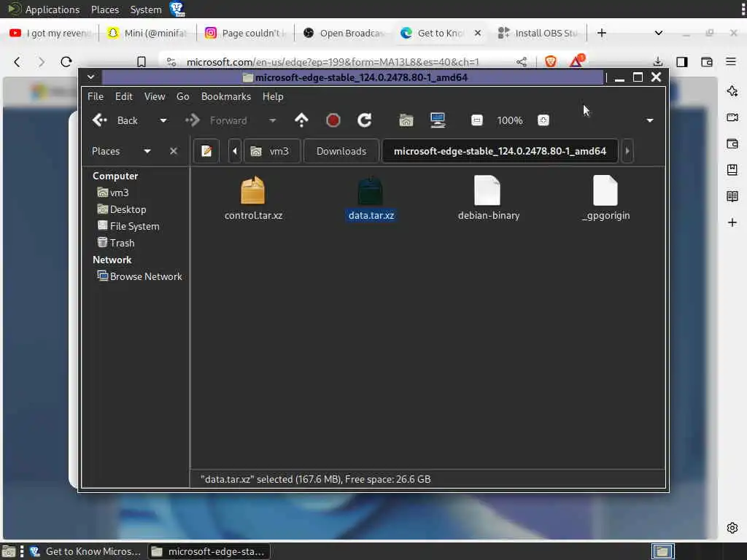747x560 pixels.
Task: Click the browser address bar URL
Action: click(333, 62)
